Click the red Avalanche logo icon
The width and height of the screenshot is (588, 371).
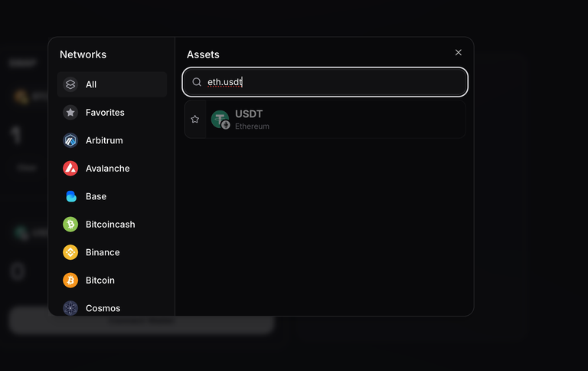[x=70, y=168]
